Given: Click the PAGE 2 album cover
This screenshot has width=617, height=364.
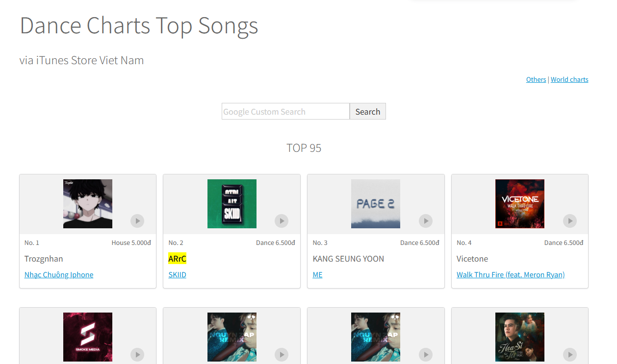Looking at the screenshot, I should [x=376, y=204].
